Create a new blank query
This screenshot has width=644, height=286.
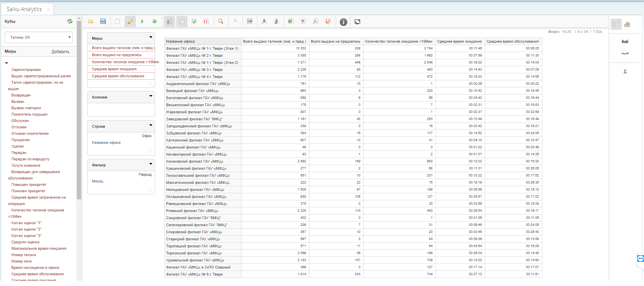click(117, 22)
